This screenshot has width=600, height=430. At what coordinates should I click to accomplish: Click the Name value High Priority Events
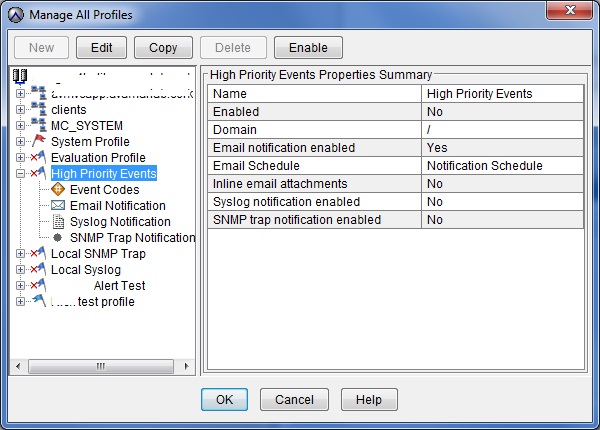pos(479,94)
